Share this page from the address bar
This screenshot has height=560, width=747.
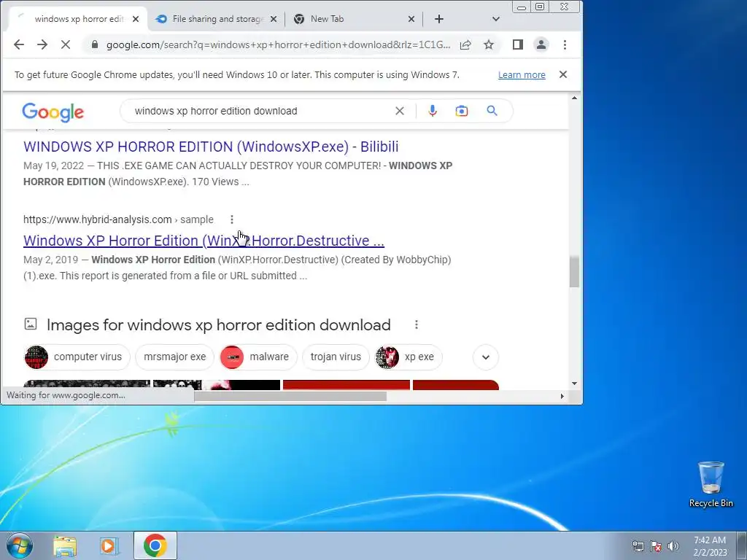[465, 44]
